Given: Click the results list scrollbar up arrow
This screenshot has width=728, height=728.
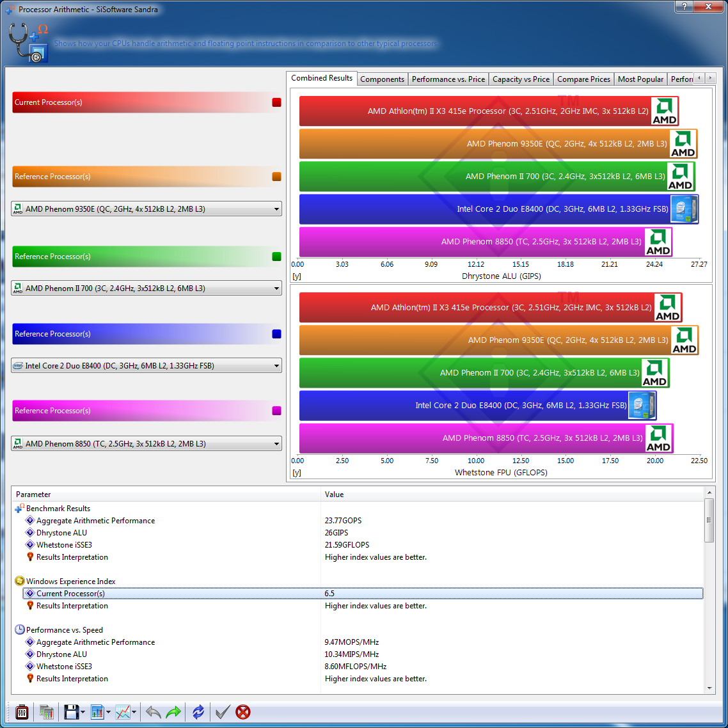Looking at the screenshot, I should (x=709, y=492).
